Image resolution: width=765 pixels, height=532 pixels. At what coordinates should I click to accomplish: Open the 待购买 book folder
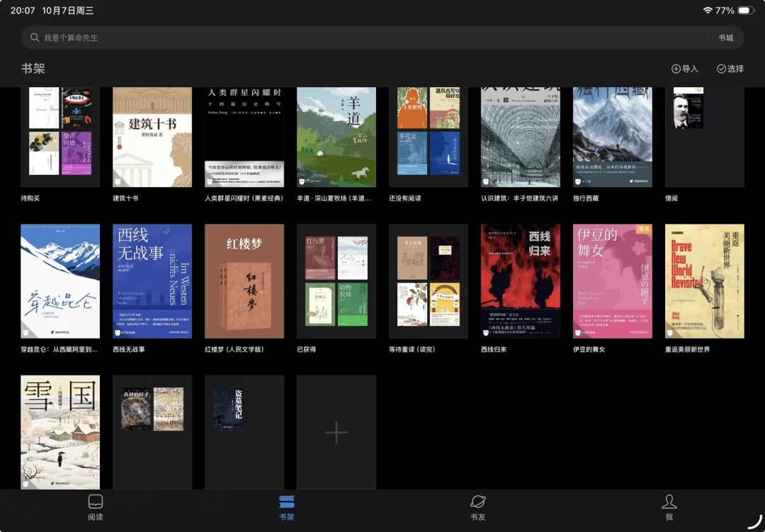[x=60, y=137]
